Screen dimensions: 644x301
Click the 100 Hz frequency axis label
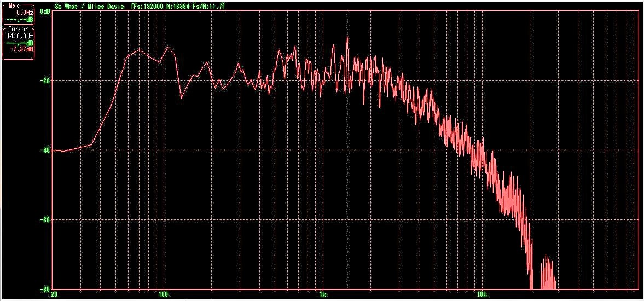click(163, 294)
